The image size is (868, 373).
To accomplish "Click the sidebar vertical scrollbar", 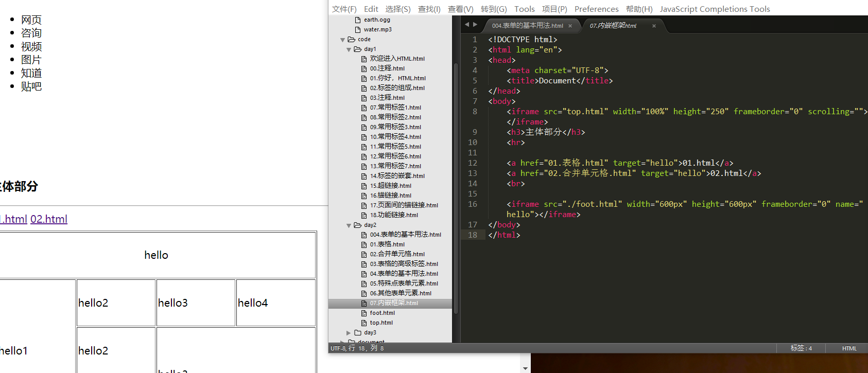I will 456,188.
